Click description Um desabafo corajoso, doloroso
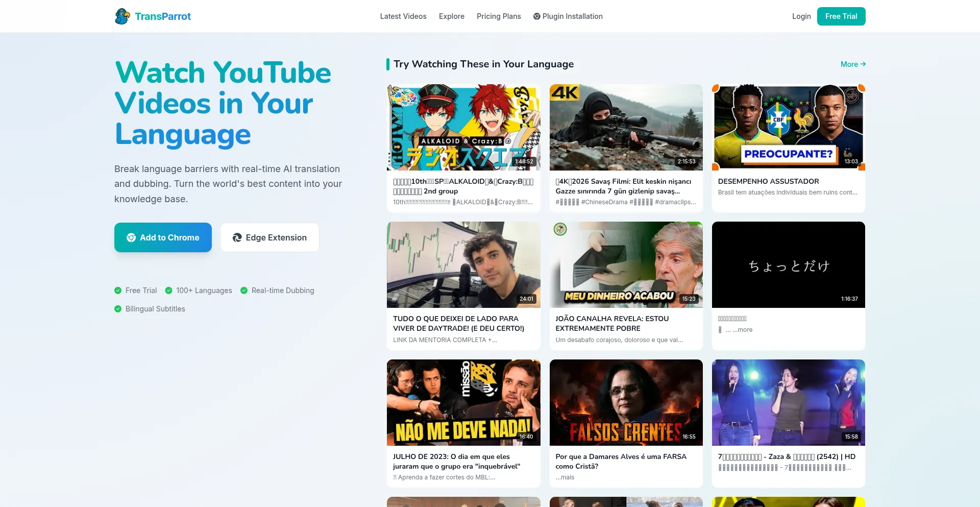Screen dimensions: 980x507 tap(619, 340)
